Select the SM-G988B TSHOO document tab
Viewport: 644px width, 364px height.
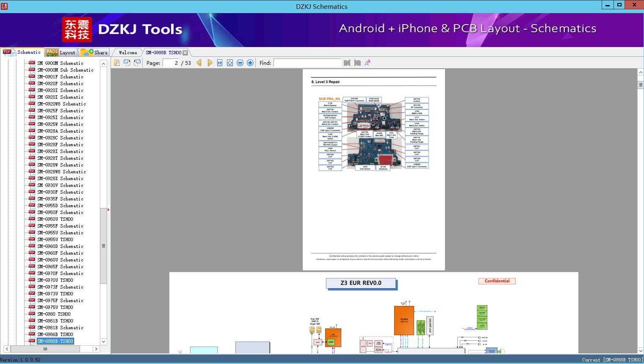163,53
